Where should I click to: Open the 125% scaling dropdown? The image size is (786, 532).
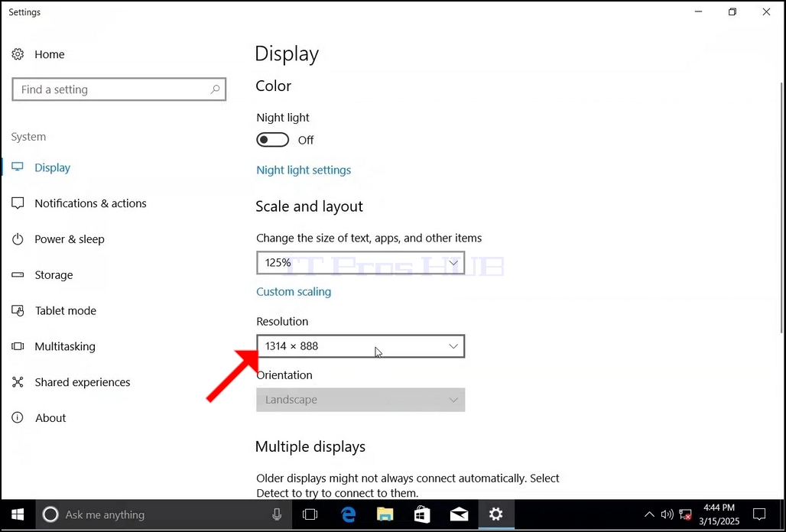tap(360, 263)
